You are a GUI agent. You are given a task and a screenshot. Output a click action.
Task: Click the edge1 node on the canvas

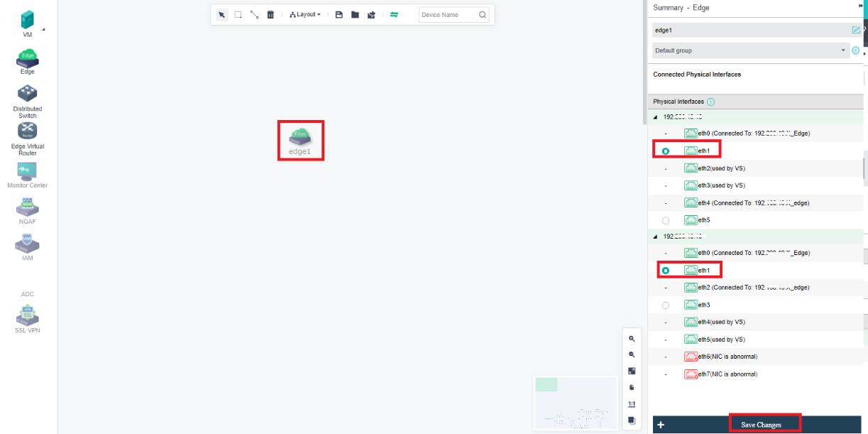(x=300, y=139)
